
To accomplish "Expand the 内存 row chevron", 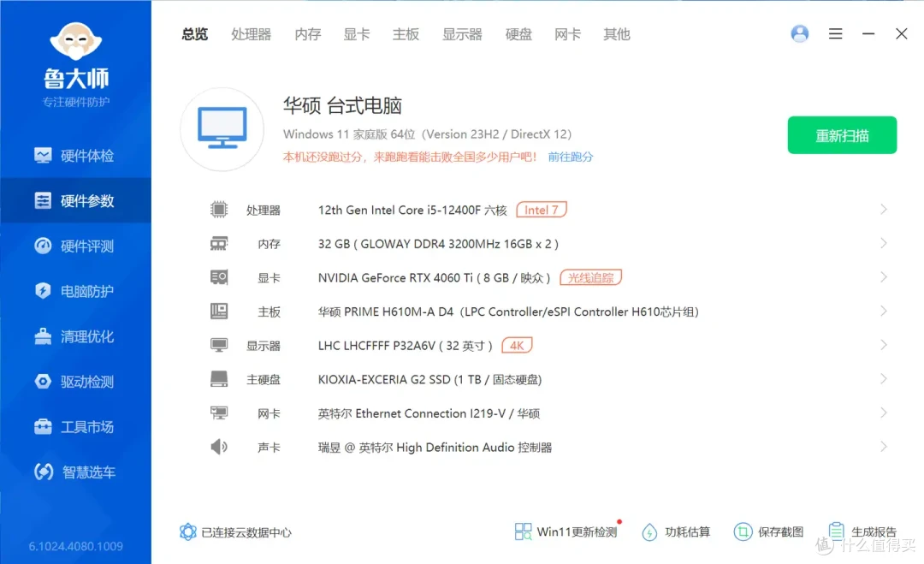I will pyautogui.click(x=883, y=243).
